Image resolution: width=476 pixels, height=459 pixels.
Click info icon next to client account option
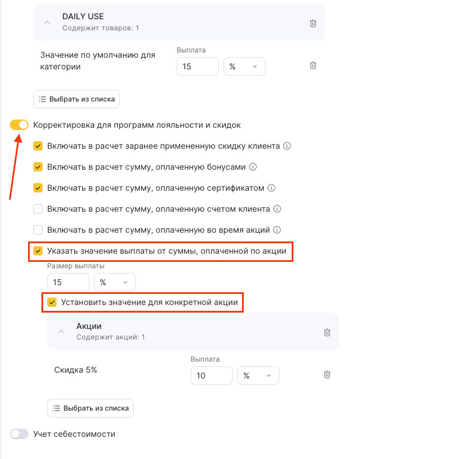coord(278,209)
